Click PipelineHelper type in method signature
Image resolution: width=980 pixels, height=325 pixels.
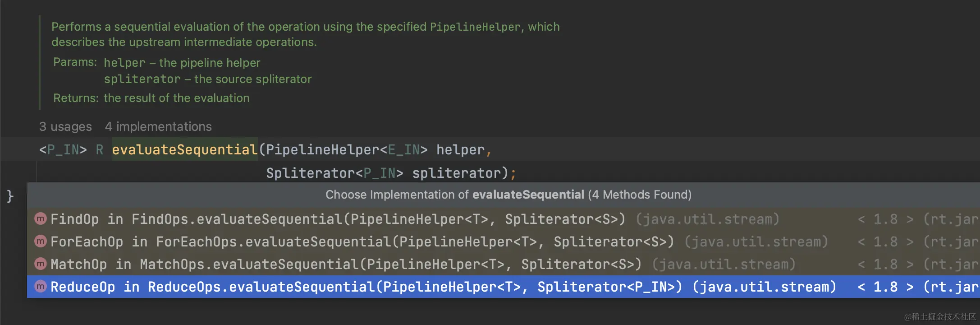[x=323, y=149]
